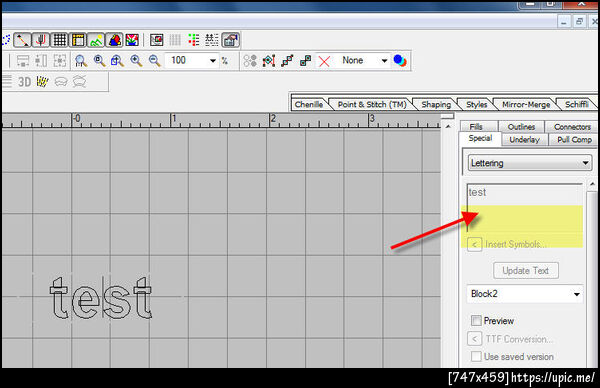Click the 3D view icon
600x388 pixels.
(24, 82)
